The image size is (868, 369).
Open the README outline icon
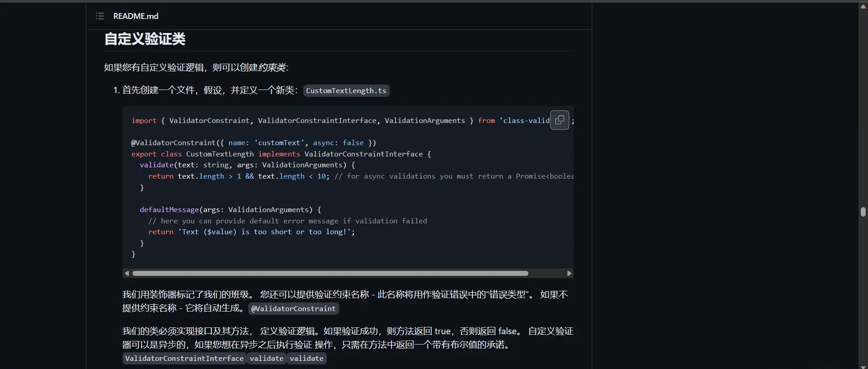(x=100, y=16)
